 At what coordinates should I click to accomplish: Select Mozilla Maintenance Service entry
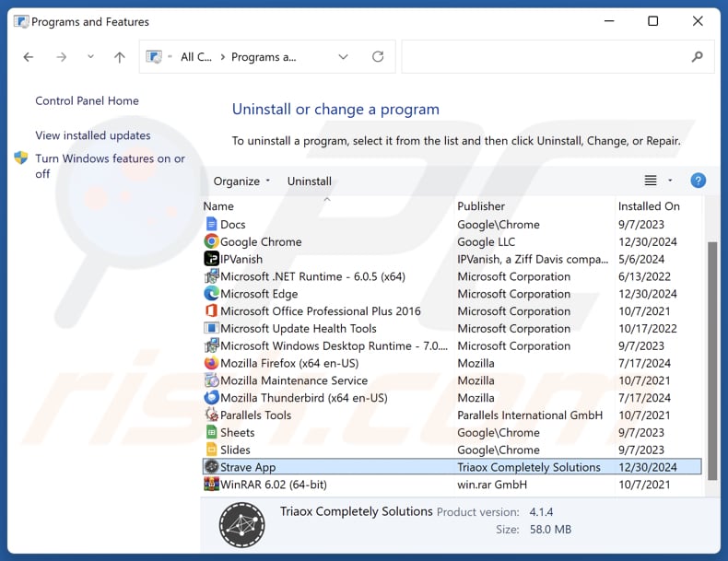tap(294, 380)
